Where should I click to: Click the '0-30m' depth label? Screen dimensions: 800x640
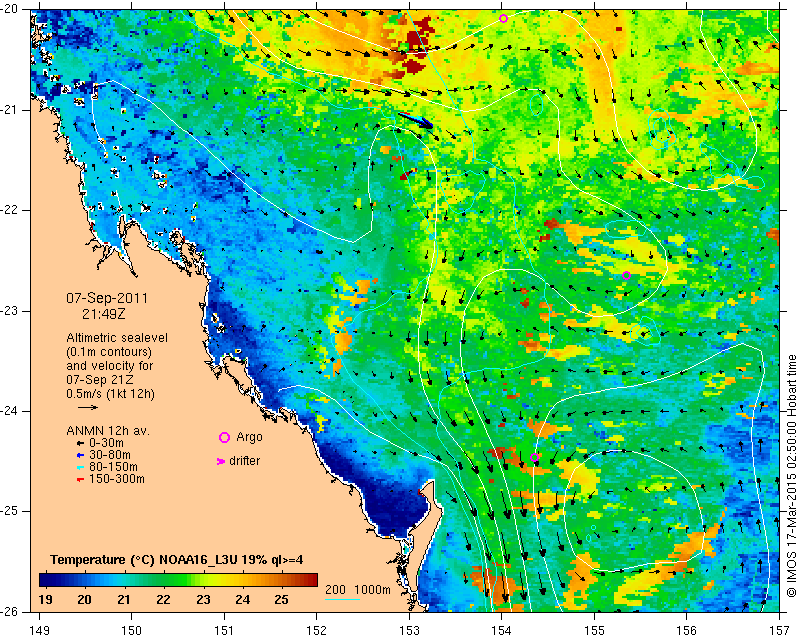click(106, 443)
